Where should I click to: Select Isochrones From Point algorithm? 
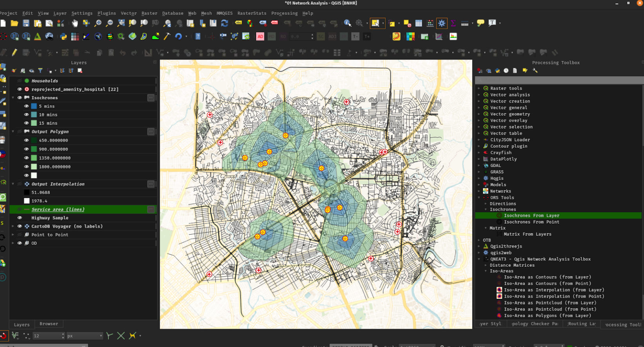pyautogui.click(x=531, y=222)
